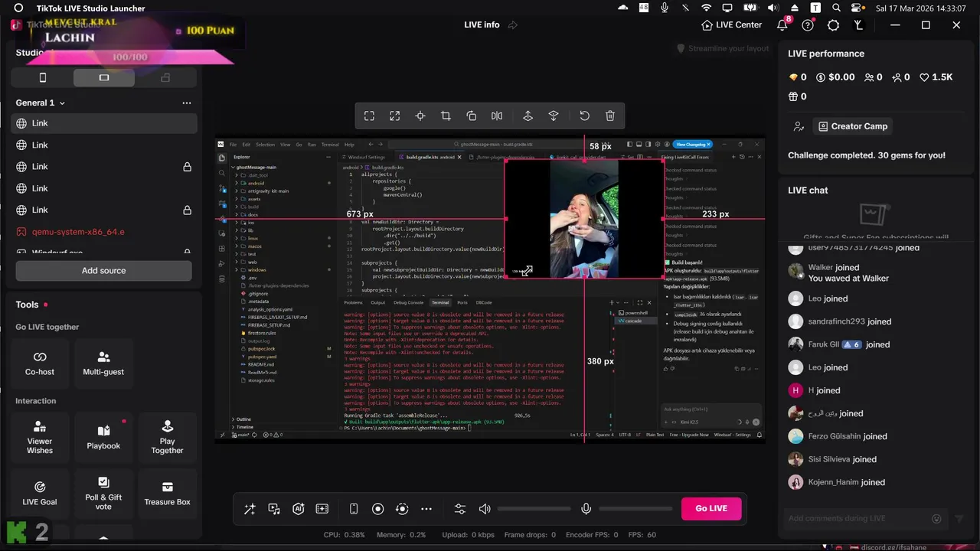Click 'Kojenn_Hanim joined' chat entry
The image size is (980, 551).
[847, 482]
